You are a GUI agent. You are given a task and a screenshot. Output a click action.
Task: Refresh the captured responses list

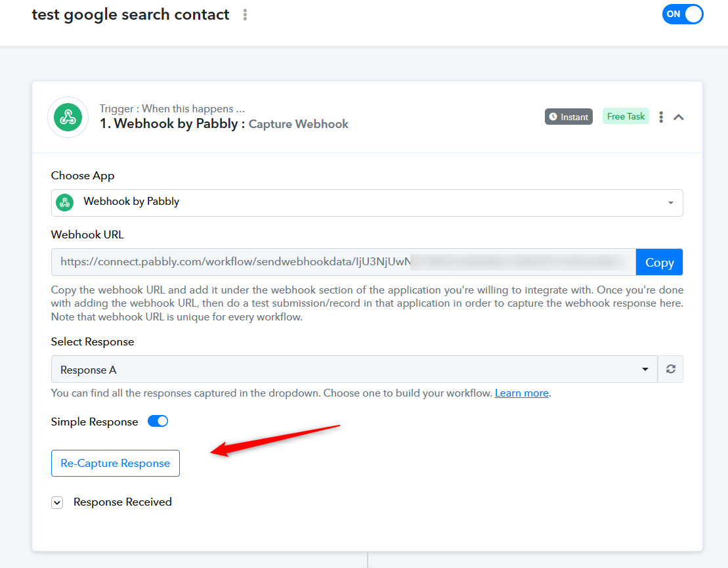point(670,369)
